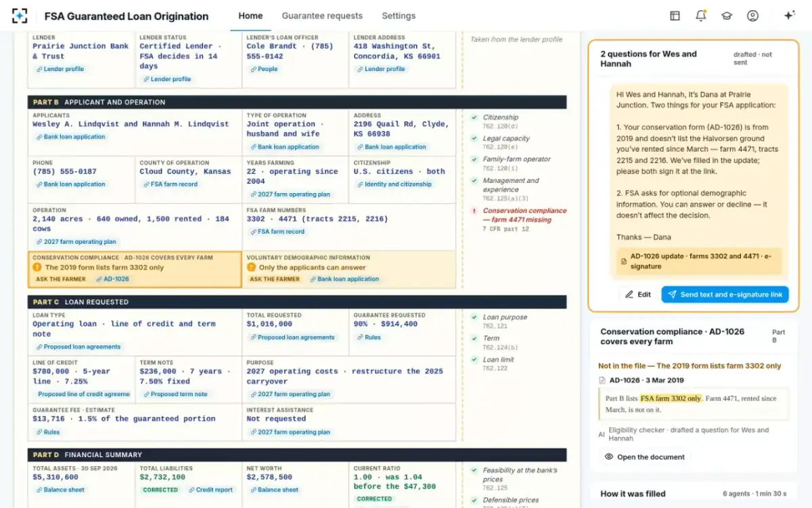Image resolution: width=812 pixels, height=508 pixels.
Task: Send text and e-signature link
Action: click(725, 295)
